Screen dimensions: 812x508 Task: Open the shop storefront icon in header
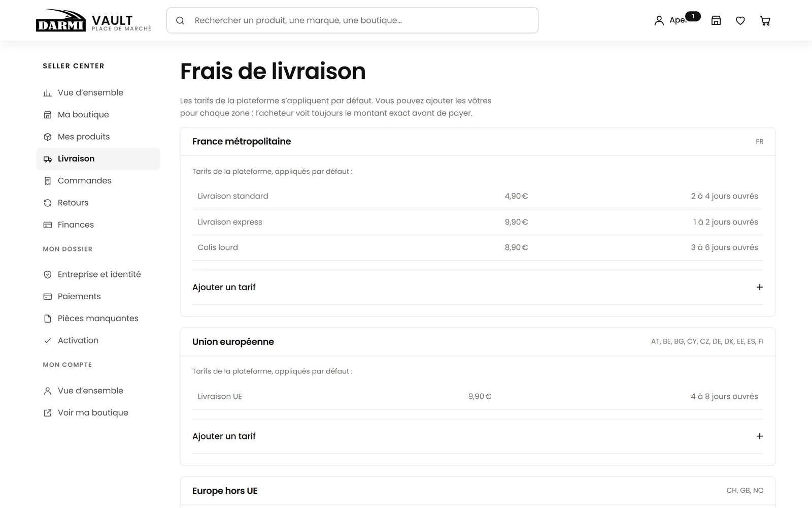pos(716,20)
